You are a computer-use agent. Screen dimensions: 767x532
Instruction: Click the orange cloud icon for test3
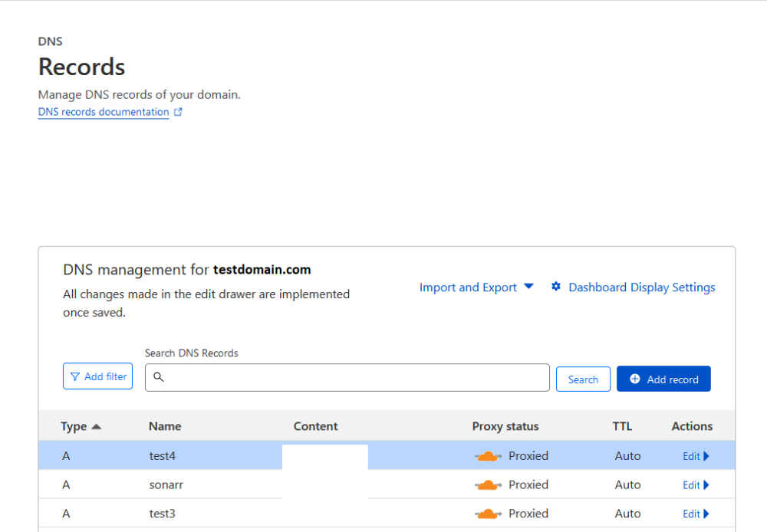(488, 514)
